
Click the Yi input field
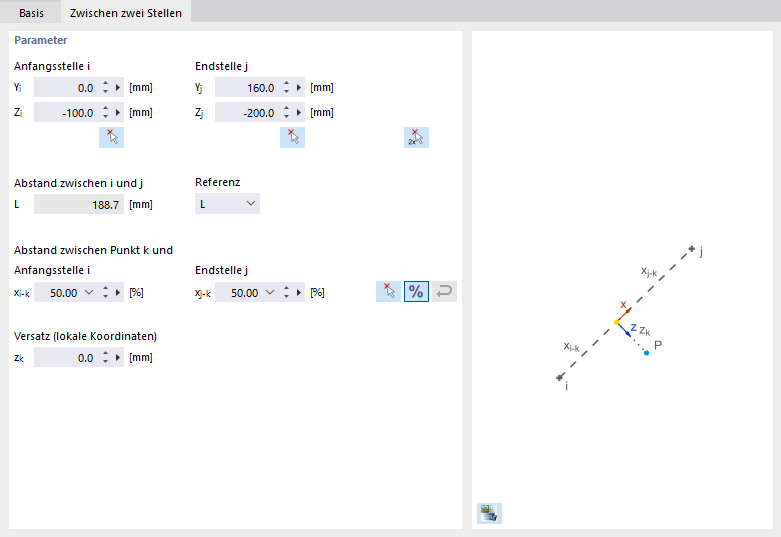click(66, 88)
